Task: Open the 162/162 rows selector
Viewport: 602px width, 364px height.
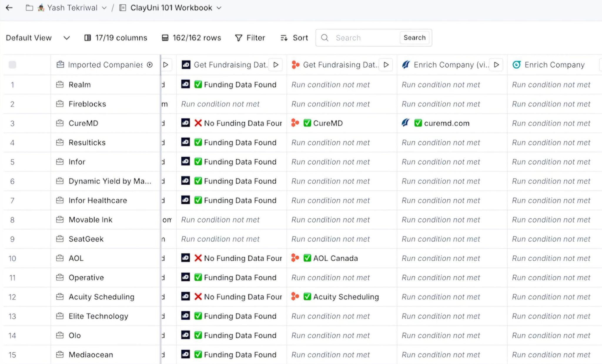Action: [191, 38]
